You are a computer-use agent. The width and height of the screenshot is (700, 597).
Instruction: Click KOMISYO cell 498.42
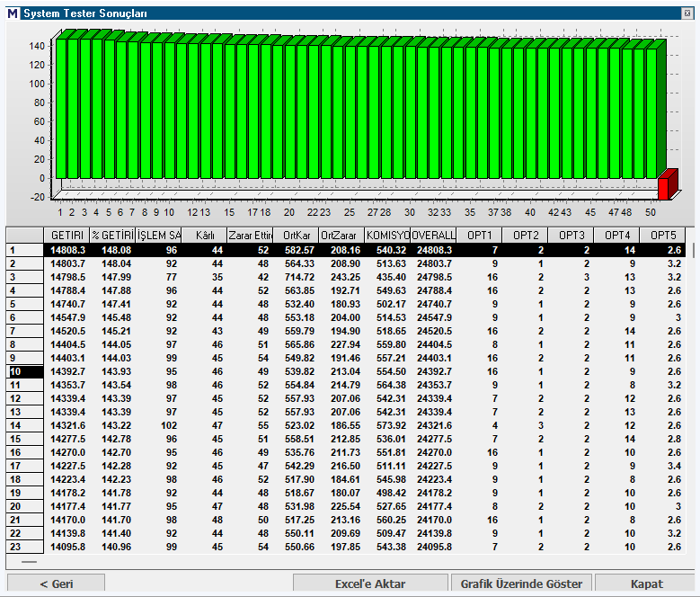(x=387, y=493)
